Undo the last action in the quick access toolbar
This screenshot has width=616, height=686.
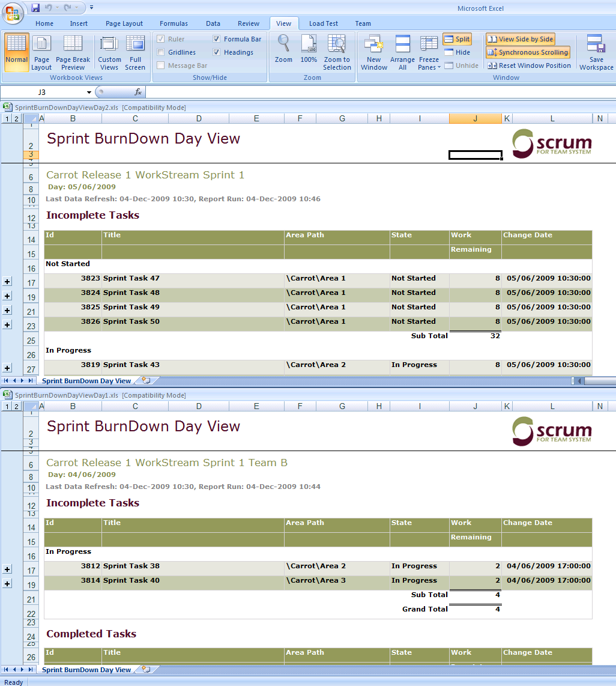click(x=49, y=7)
